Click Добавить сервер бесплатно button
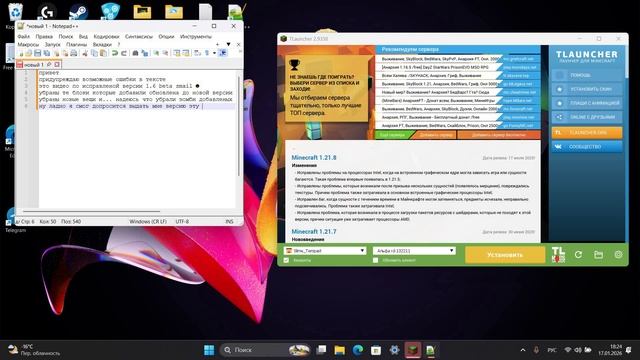 coord(499,135)
